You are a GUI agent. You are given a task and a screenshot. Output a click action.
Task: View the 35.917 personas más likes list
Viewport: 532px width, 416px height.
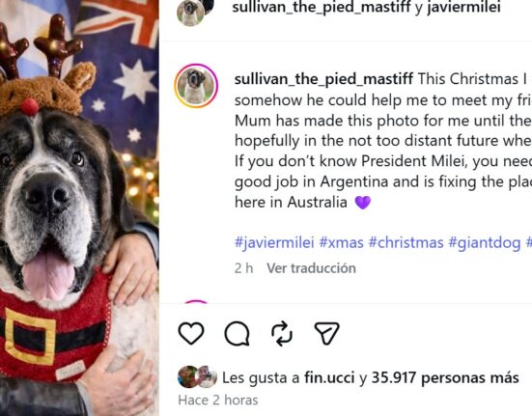445,377
